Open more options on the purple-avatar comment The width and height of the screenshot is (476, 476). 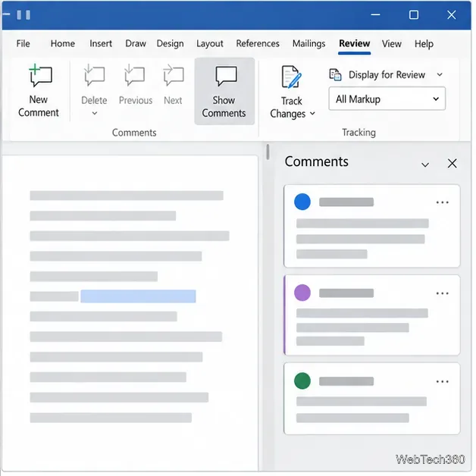coord(443,293)
